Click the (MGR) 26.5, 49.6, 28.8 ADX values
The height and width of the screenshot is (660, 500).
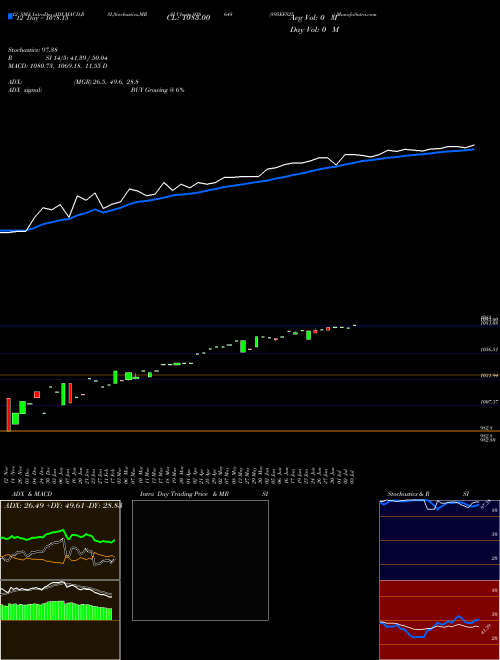coord(106,82)
